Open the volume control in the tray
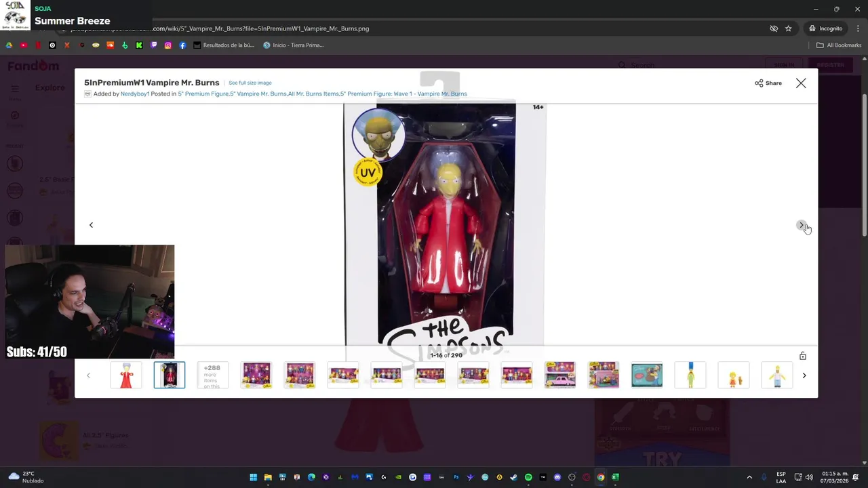Image resolution: width=868 pixels, height=488 pixels. click(809, 477)
